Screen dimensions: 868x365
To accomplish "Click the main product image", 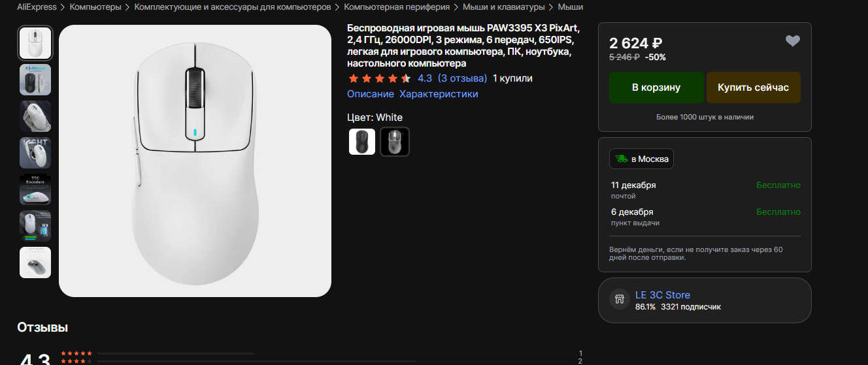I will coord(195,161).
